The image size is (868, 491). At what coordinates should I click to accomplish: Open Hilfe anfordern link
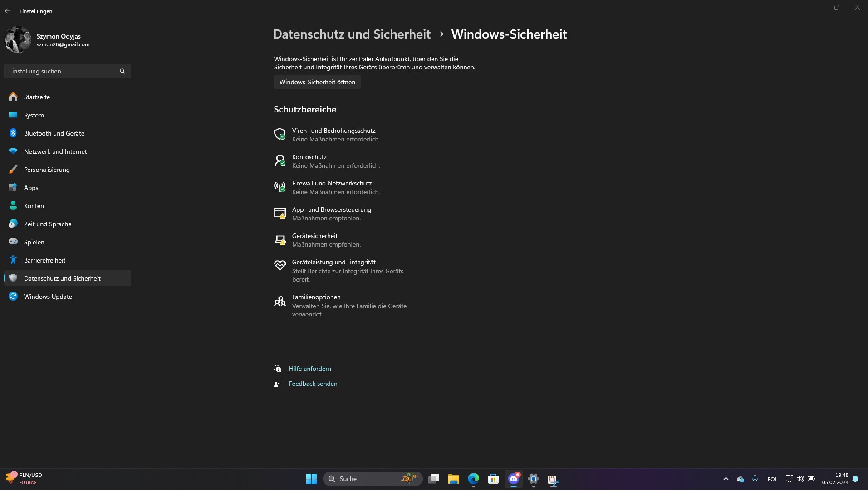click(x=310, y=369)
